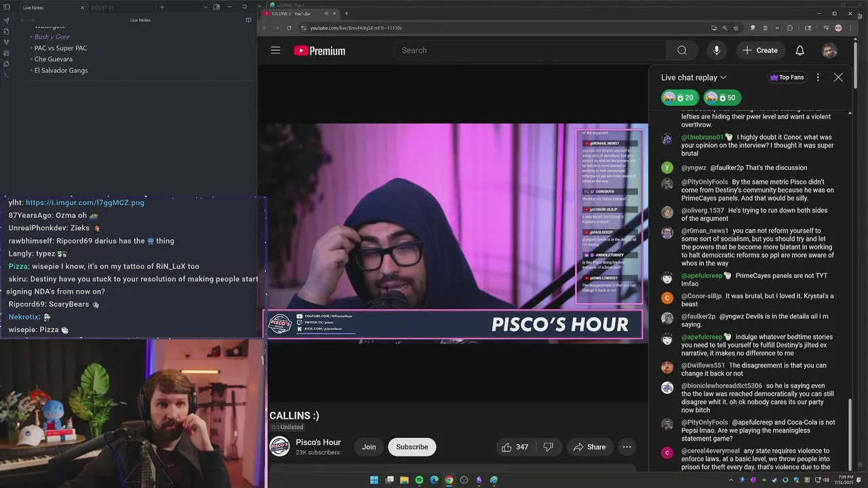Open live chat three-dot options menu
Image resolution: width=868 pixels, height=488 pixels.
tap(818, 77)
